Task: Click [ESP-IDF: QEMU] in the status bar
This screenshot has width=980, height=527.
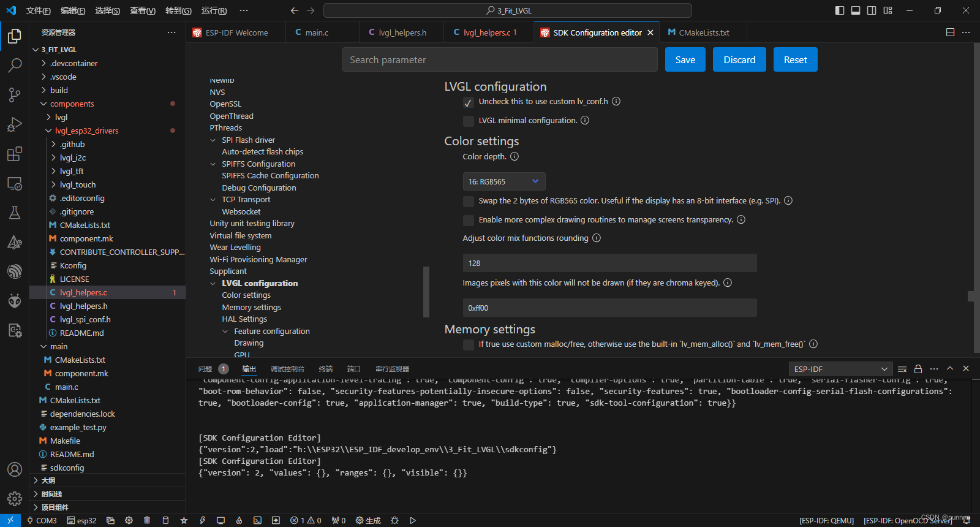Action: tap(826, 520)
